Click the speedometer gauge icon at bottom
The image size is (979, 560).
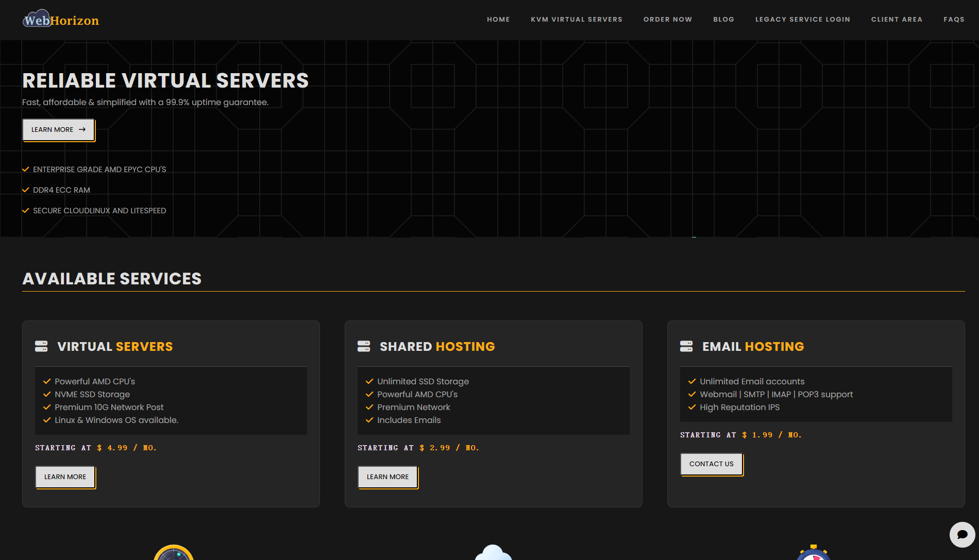pos(174,553)
